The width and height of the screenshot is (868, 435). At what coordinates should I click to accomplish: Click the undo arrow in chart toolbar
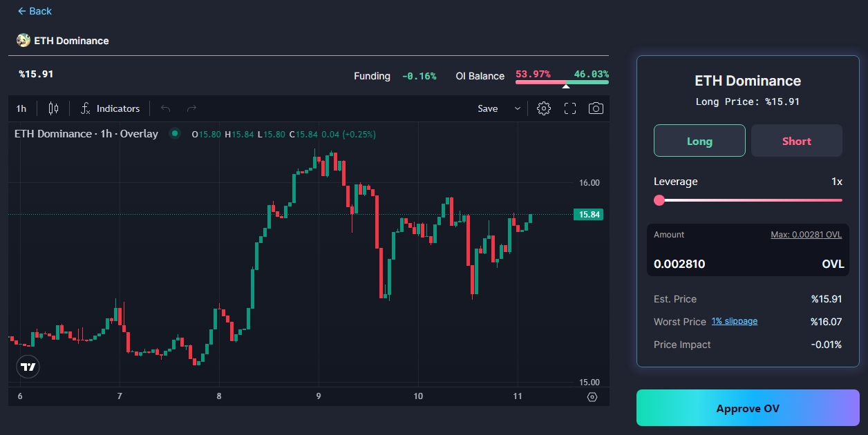coord(165,108)
